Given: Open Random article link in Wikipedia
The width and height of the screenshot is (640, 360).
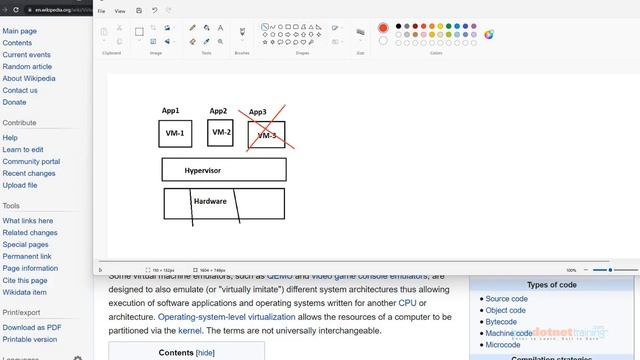Looking at the screenshot, I should tap(27, 67).
